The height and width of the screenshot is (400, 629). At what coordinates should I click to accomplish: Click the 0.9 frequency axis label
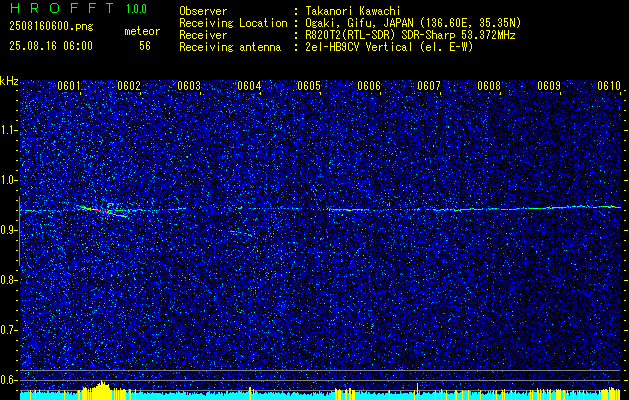[x=8, y=230]
